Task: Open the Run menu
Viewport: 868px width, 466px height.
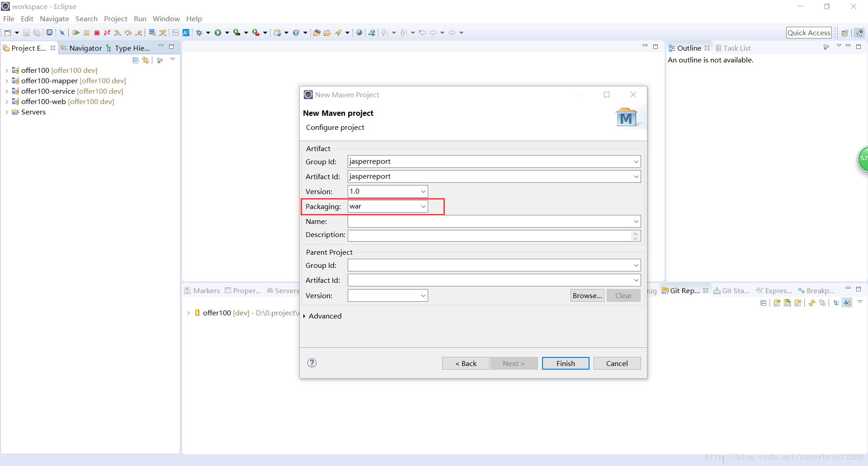Action: click(x=140, y=19)
